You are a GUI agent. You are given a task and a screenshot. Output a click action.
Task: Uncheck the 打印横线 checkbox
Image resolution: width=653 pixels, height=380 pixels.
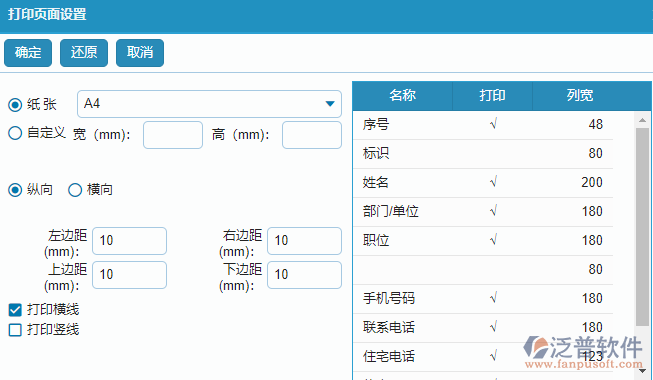click(15, 310)
